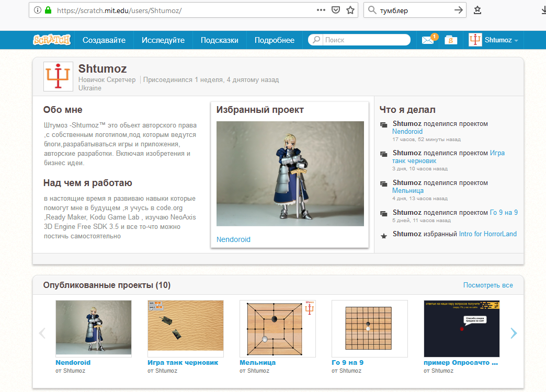Click the browser address bar URL
Image resolution: width=546 pixels, height=392 pixels.
pyautogui.click(x=119, y=10)
